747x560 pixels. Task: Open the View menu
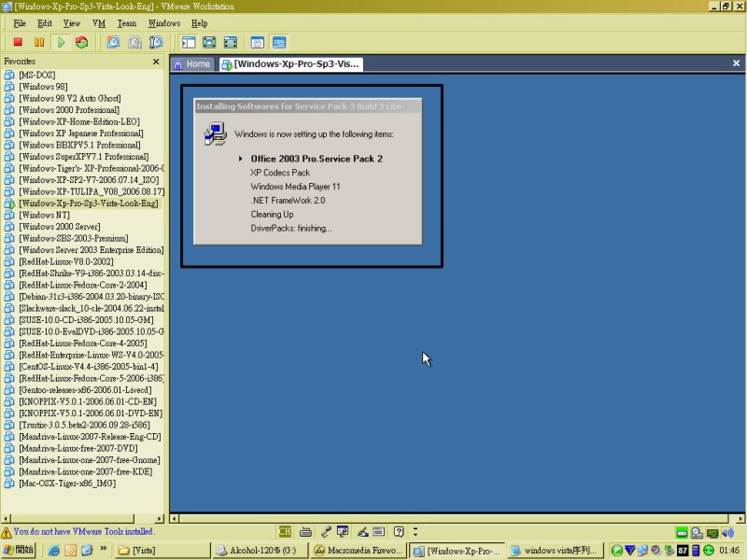tap(72, 23)
